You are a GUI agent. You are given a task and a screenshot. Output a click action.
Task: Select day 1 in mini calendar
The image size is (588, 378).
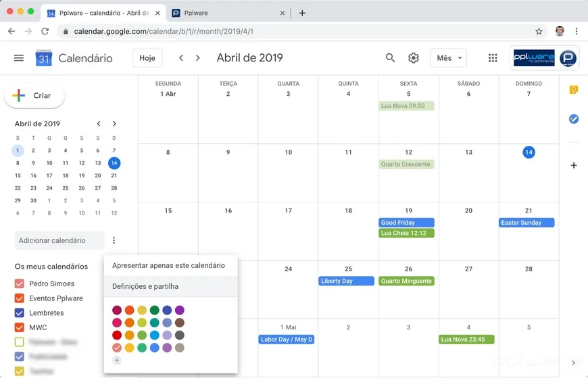click(18, 151)
